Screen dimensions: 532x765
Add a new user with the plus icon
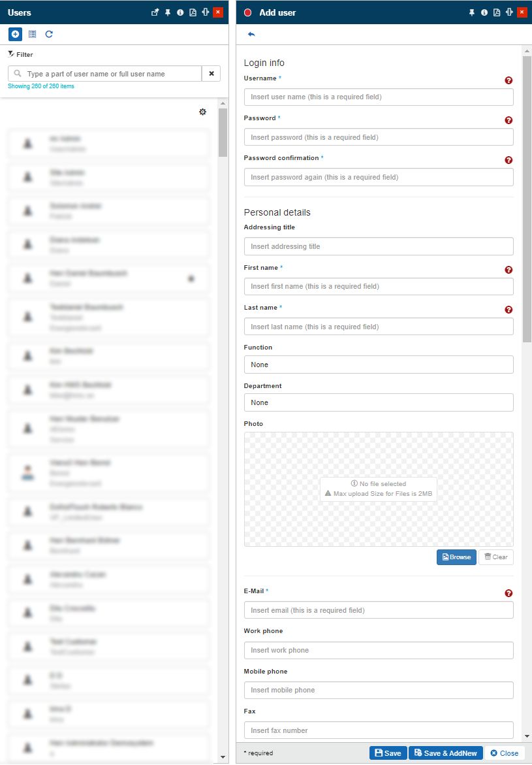[x=14, y=34]
